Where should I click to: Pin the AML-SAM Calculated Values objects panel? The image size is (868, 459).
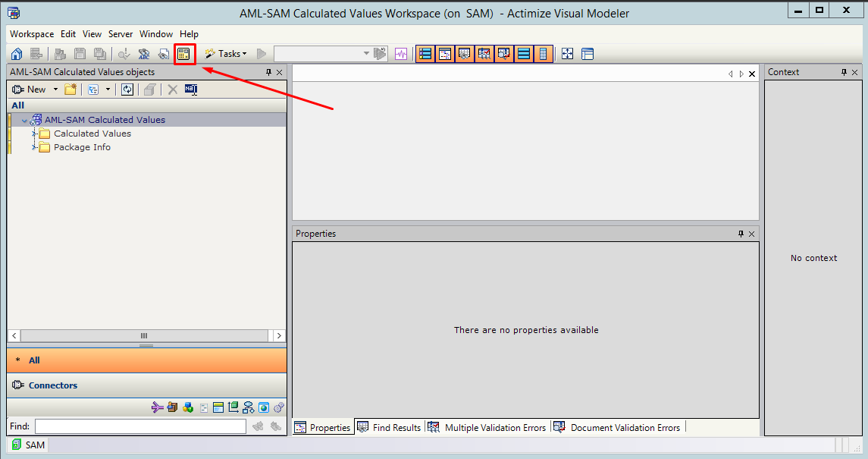[x=269, y=72]
